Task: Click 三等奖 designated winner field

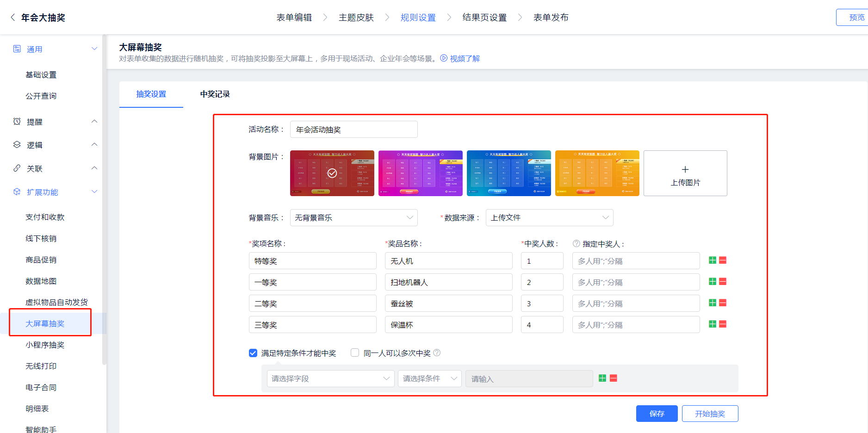Action: click(x=636, y=325)
